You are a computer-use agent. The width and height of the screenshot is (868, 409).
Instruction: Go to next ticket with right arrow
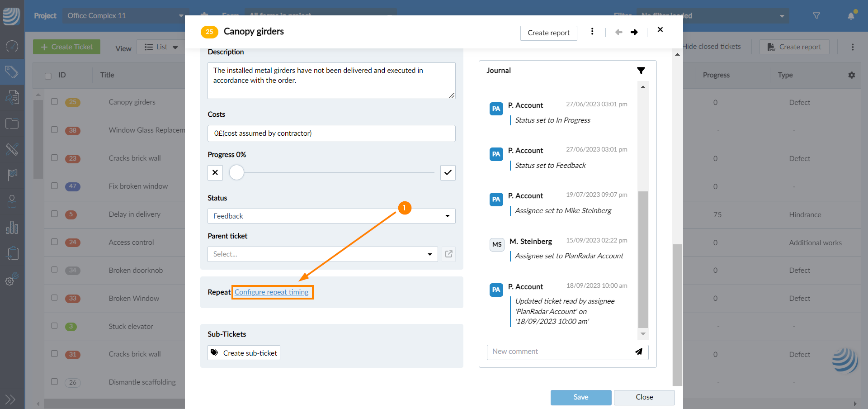[634, 32]
